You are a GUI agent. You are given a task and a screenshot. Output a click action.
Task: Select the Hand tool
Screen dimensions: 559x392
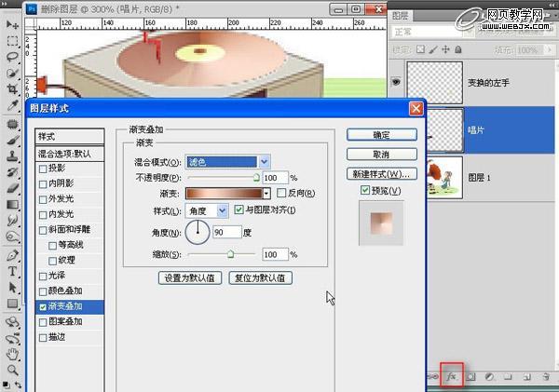(x=12, y=354)
